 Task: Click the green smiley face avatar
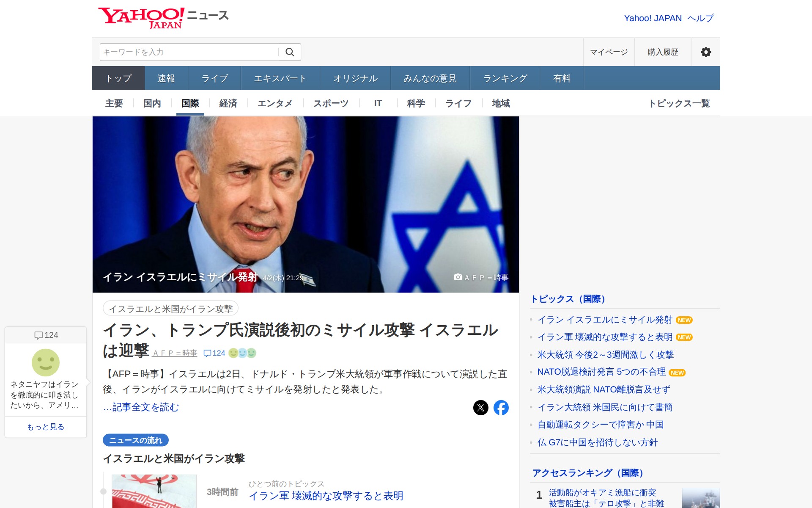46,363
